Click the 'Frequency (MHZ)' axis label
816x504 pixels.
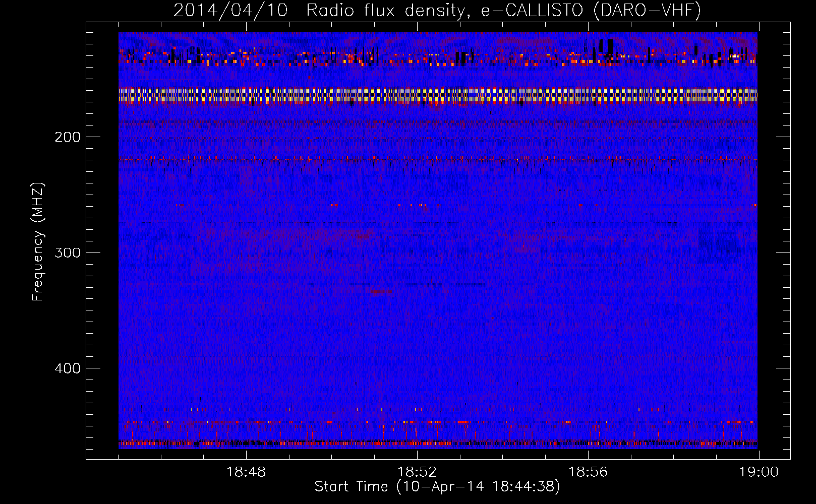click(x=38, y=242)
